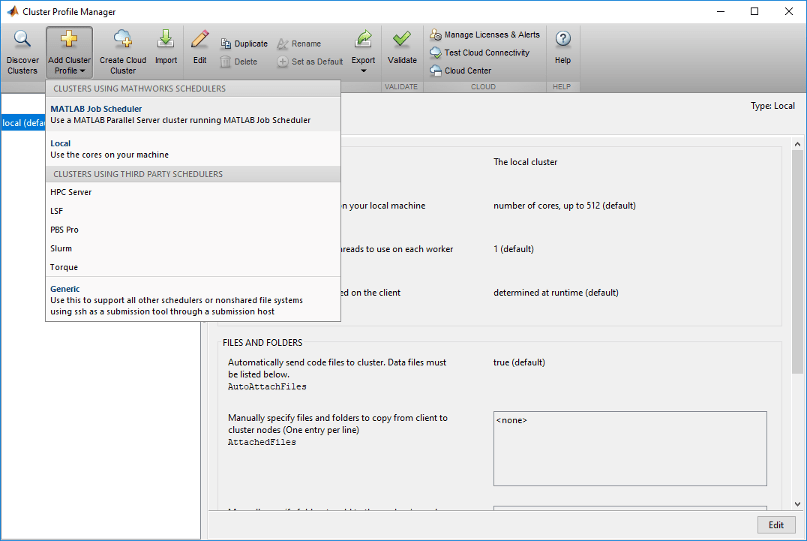This screenshot has width=807, height=541.
Task: Open the Add Cluster Profile dropdown
Action: [69, 53]
